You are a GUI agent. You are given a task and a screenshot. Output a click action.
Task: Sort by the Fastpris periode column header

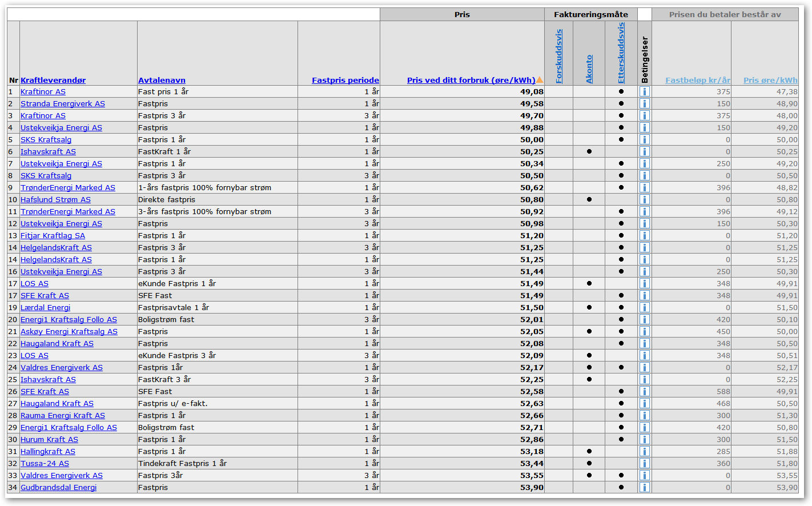tap(345, 80)
